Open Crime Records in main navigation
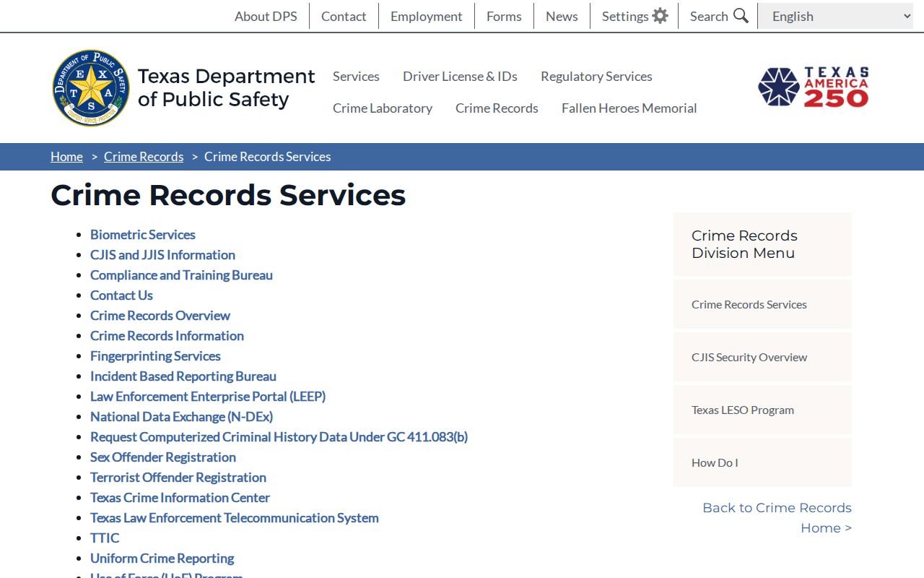924x578 pixels. tap(497, 108)
